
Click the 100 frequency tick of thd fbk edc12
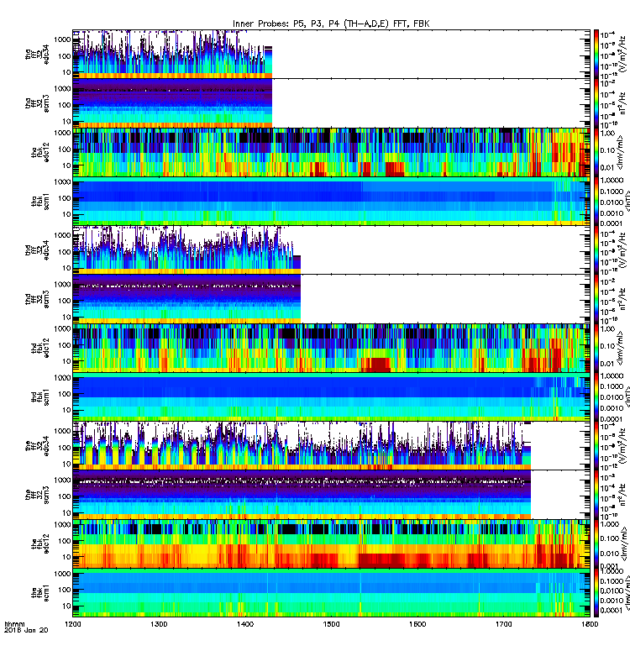pos(65,345)
